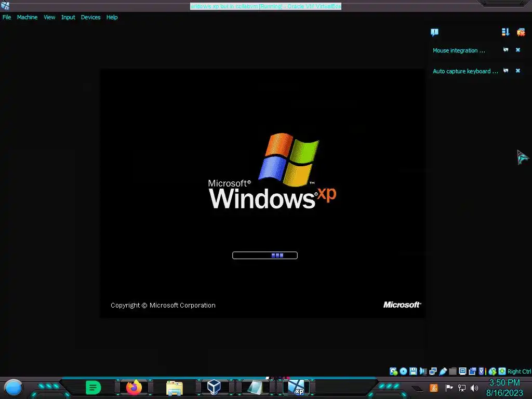Open the volume speaker tray icon

(x=474, y=388)
